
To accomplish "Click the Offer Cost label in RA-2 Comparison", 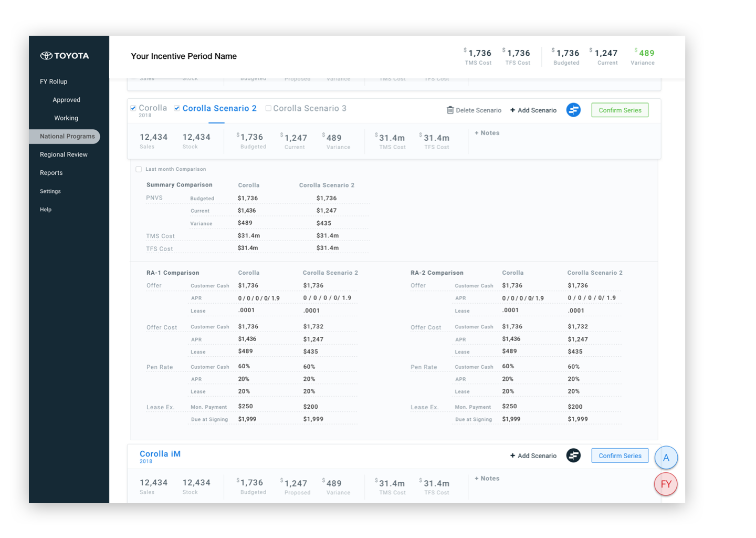I will pyautogui.click(x=426, y=327).
